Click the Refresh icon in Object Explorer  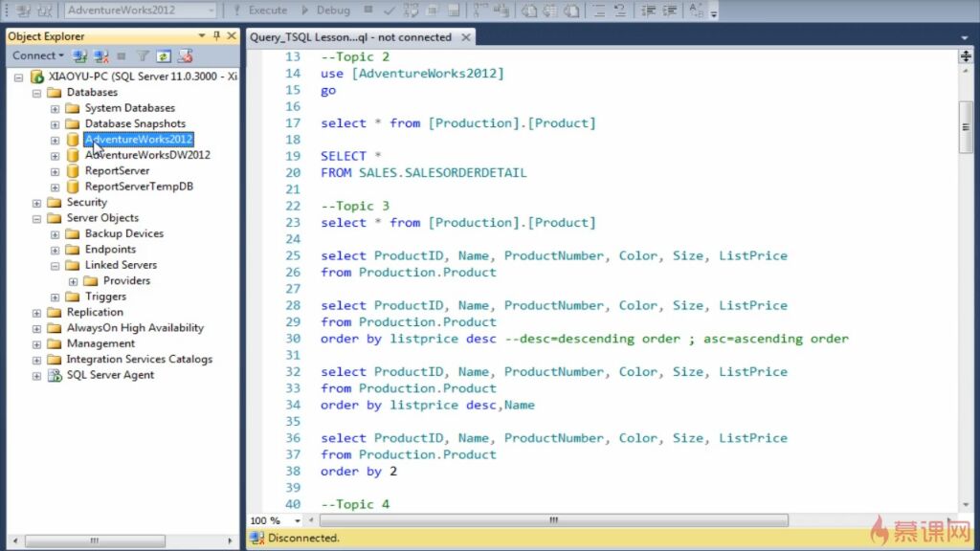(163, 56)
